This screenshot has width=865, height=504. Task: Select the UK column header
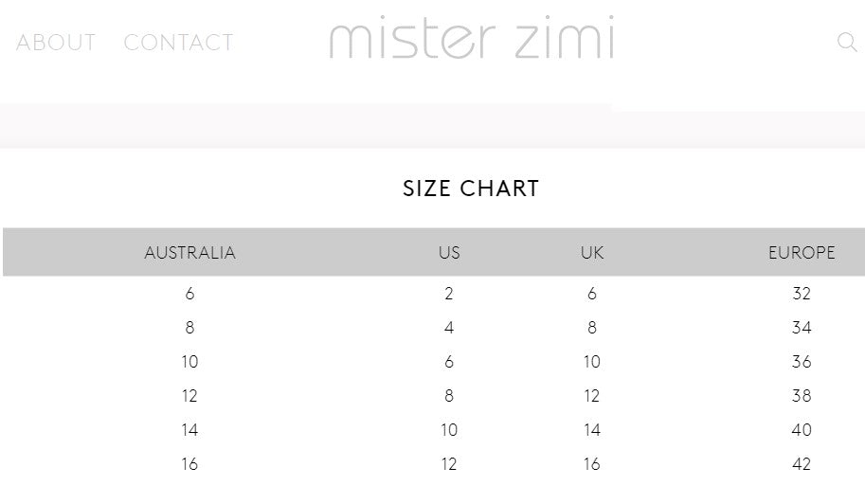coord(592,253)
